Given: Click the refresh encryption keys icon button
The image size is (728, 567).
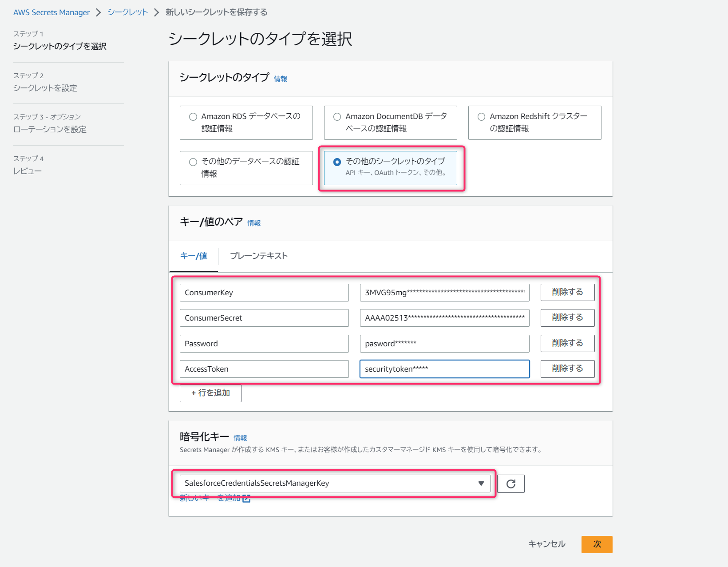Looking at the screenshot, I should pyautogui.click(x=511, y=484).
